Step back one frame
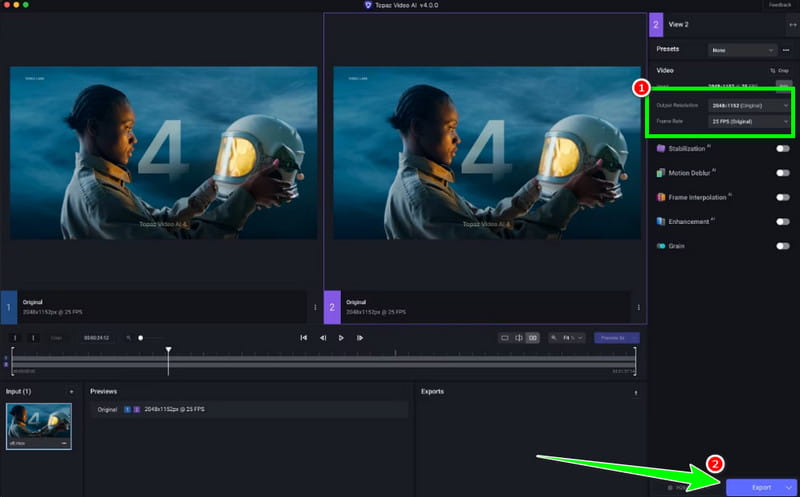The width and height of the screenshot is (800, 497). tap(323, 338)
